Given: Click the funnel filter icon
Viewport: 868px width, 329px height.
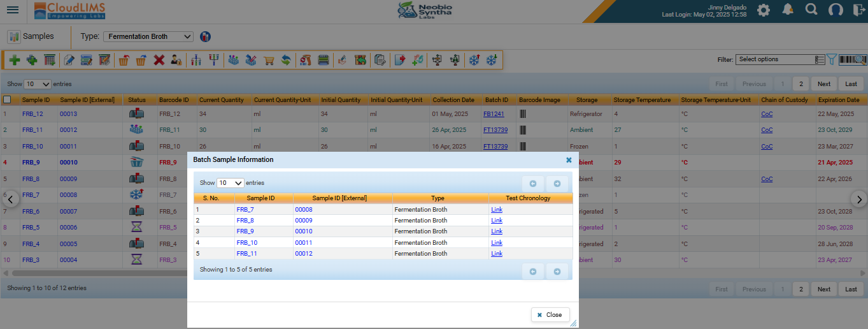Looking at the screenshot, I should [832, 59].
